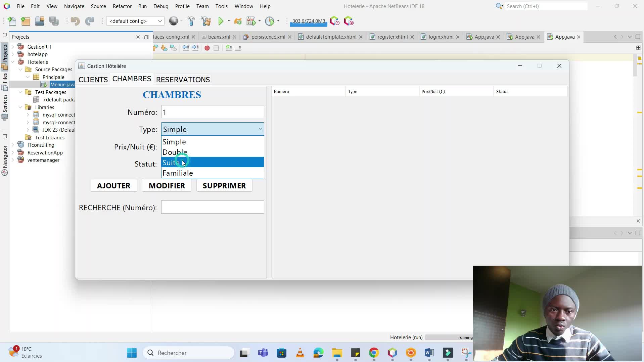Open the Files side panel tab

[x=5, y=82]
